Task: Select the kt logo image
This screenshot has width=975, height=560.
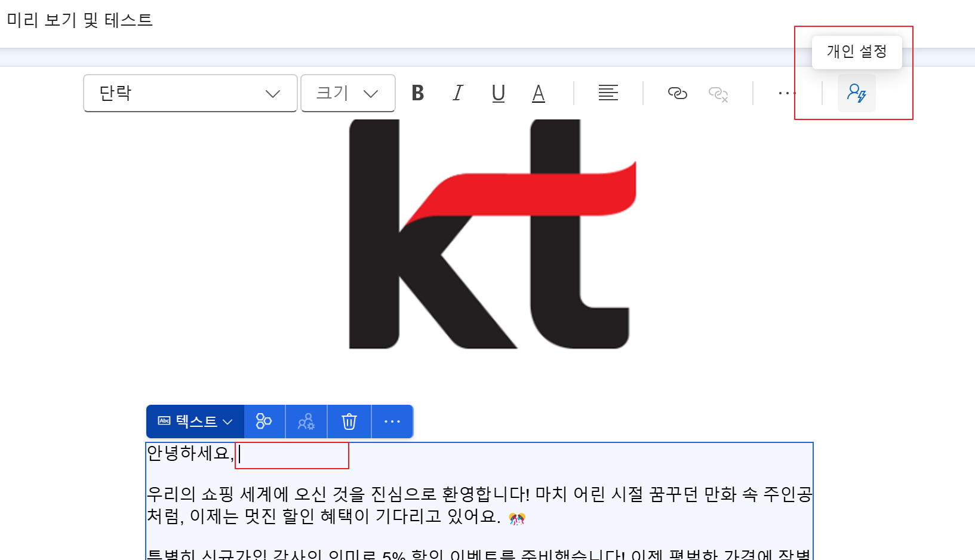Action: (x=493, y=234)
